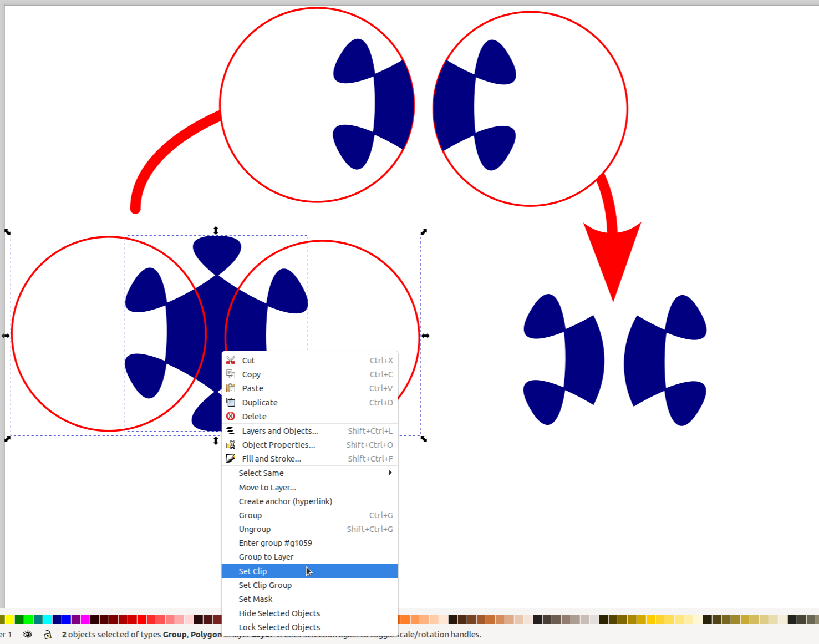819x644 pixels.
Task: Choose Set Mask
Action: pyautogui.click(x=309, y=599)
